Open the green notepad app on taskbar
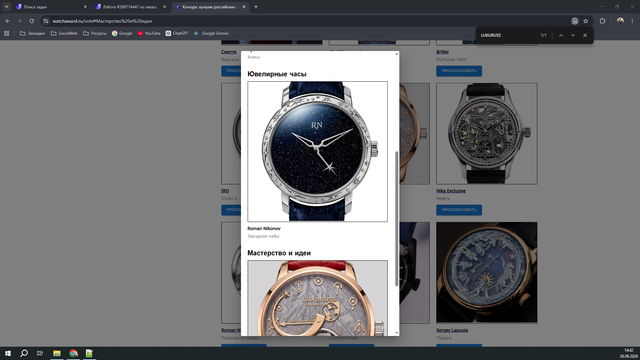Image resolution: width=640 pixels, height=360 pixels. 89,353
